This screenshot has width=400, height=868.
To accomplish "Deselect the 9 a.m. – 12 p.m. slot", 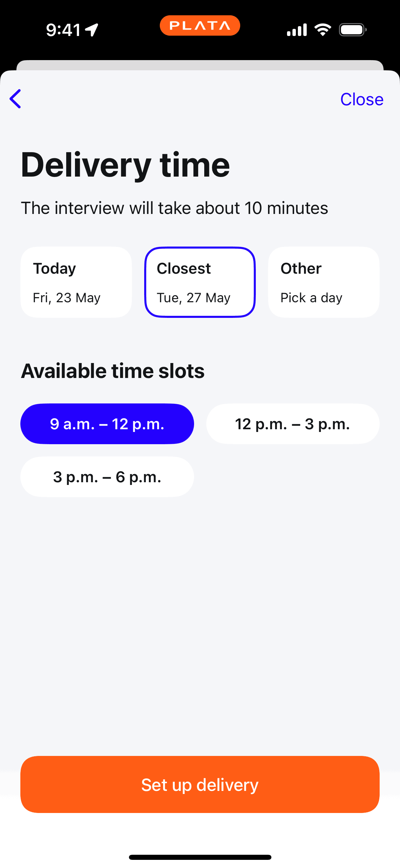I will pyautogui.click(x=107, y=423).
